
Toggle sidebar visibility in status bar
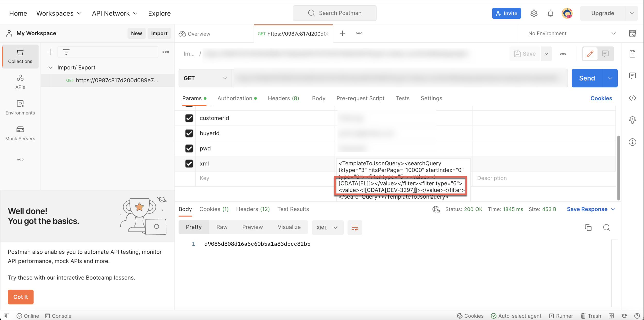[6, 316]
